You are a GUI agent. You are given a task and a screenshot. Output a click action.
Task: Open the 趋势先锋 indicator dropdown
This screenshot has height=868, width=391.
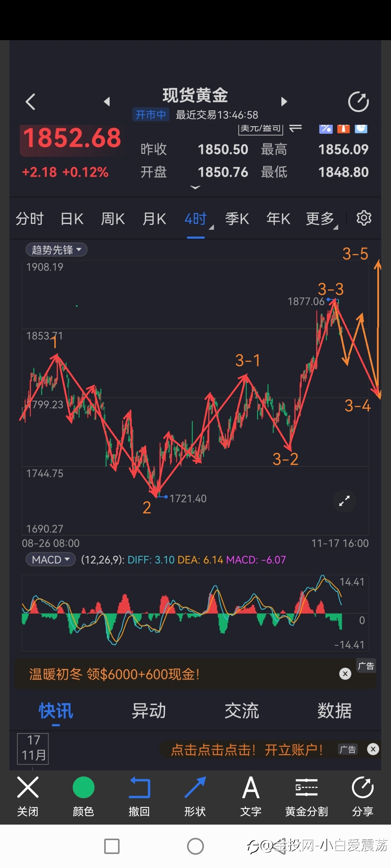56,250
